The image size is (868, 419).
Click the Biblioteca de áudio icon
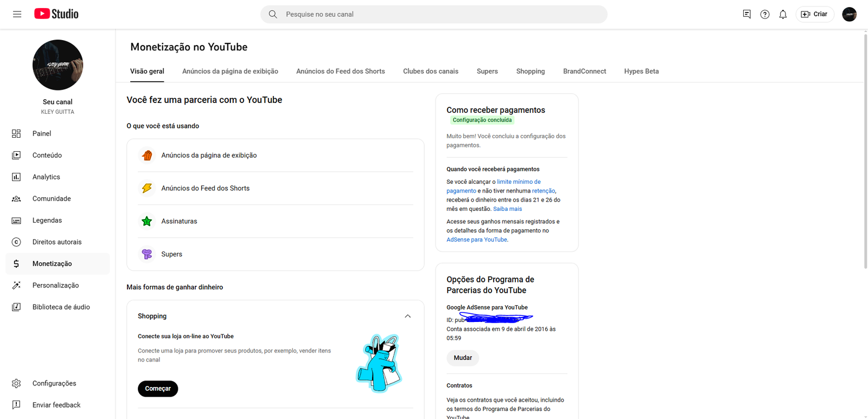click(16, 307)
